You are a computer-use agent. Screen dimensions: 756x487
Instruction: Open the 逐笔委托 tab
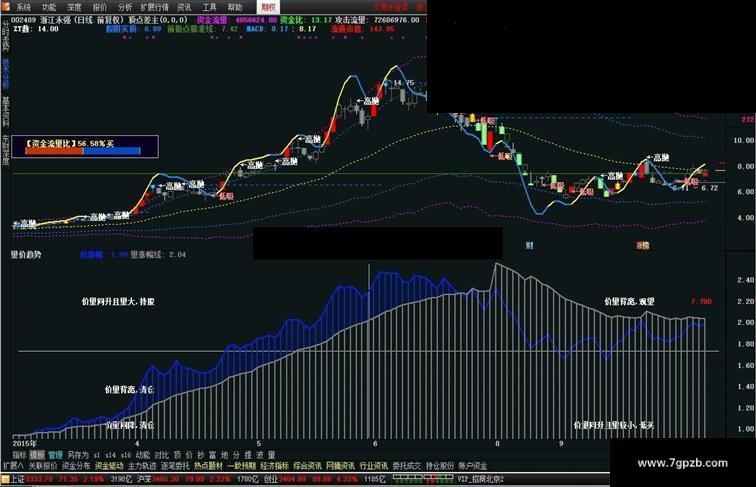coord(175,466)
